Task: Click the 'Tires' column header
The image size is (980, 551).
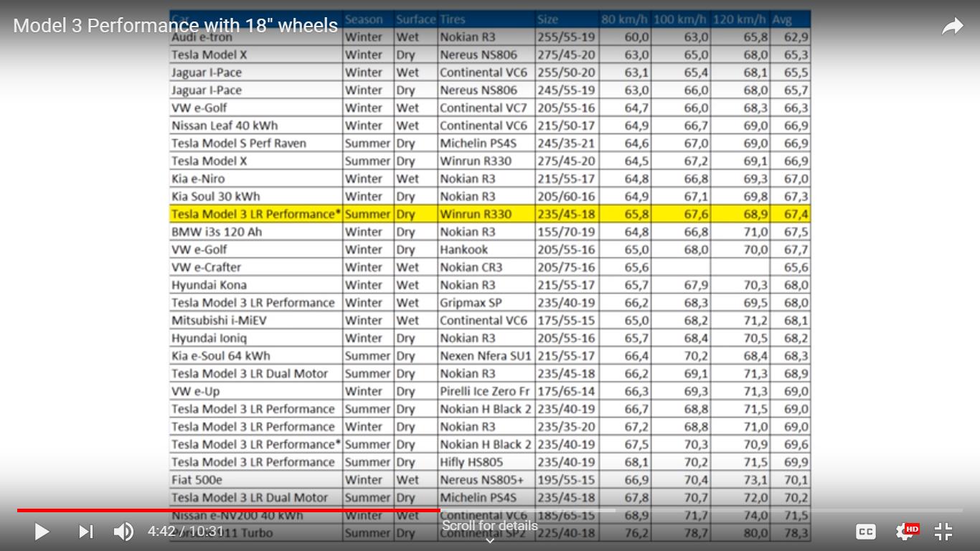Action: coord(486,19)
